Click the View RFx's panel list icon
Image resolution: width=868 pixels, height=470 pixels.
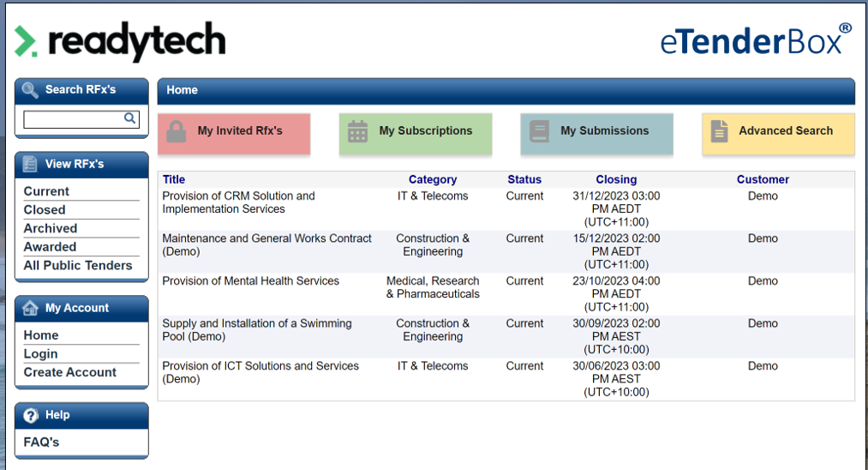tap(30, 164)
